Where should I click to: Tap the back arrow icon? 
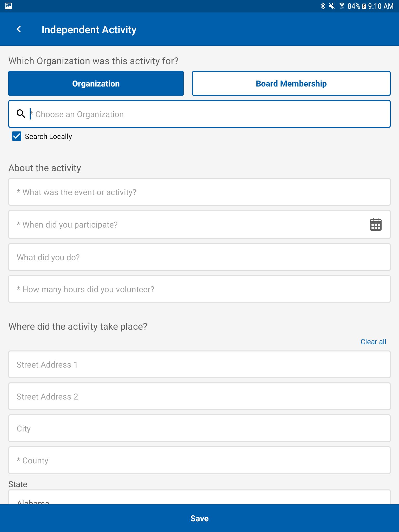pos(19,29)
